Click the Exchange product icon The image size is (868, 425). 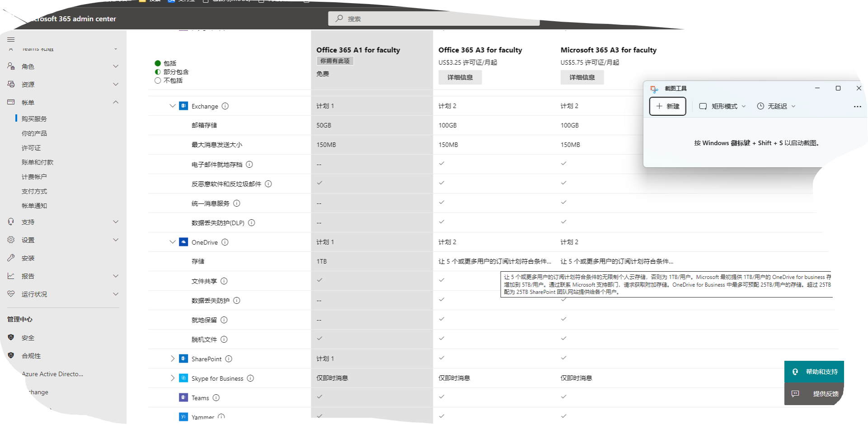click(x=183, y=106)
